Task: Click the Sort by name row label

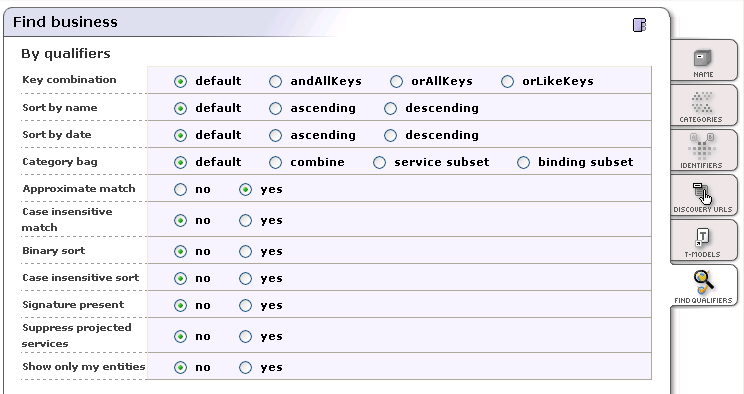Action: (x=60, y=108)
